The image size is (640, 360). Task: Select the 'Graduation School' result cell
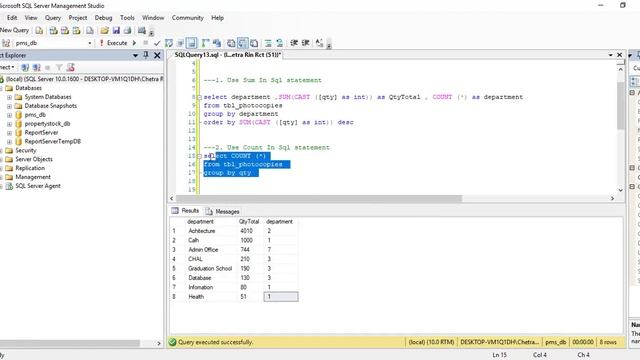210,269
